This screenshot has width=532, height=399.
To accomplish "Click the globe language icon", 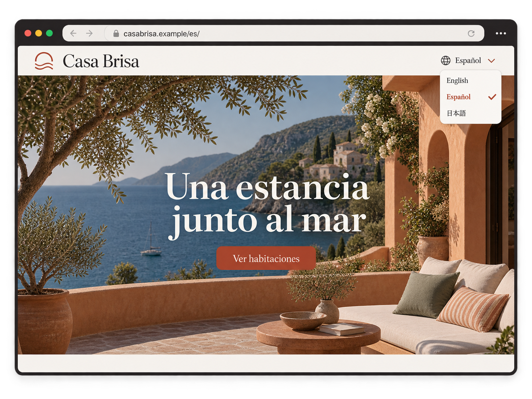I will pyautogui.click(x=446, y=60).
